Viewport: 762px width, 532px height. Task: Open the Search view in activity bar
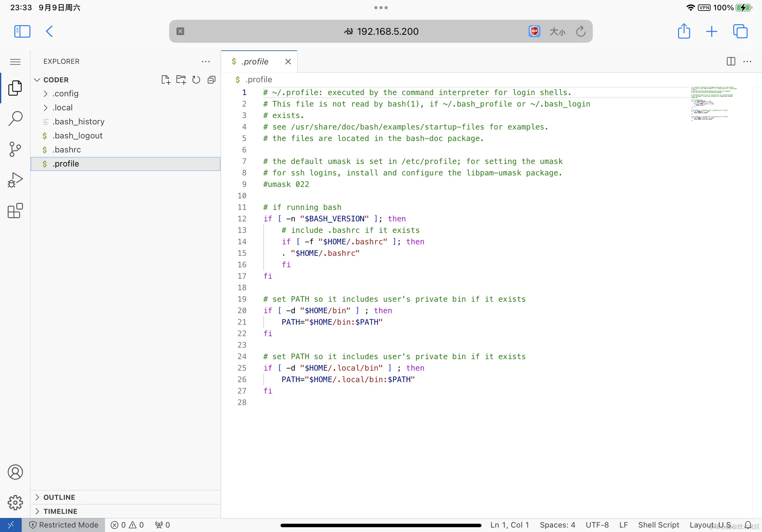[x=15, y=118]
